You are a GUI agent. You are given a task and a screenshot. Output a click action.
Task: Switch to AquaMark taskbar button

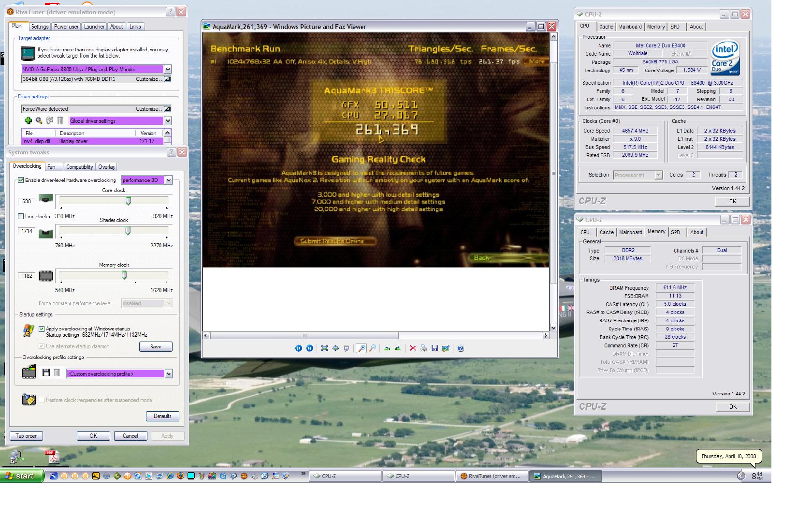pos(565,476)
